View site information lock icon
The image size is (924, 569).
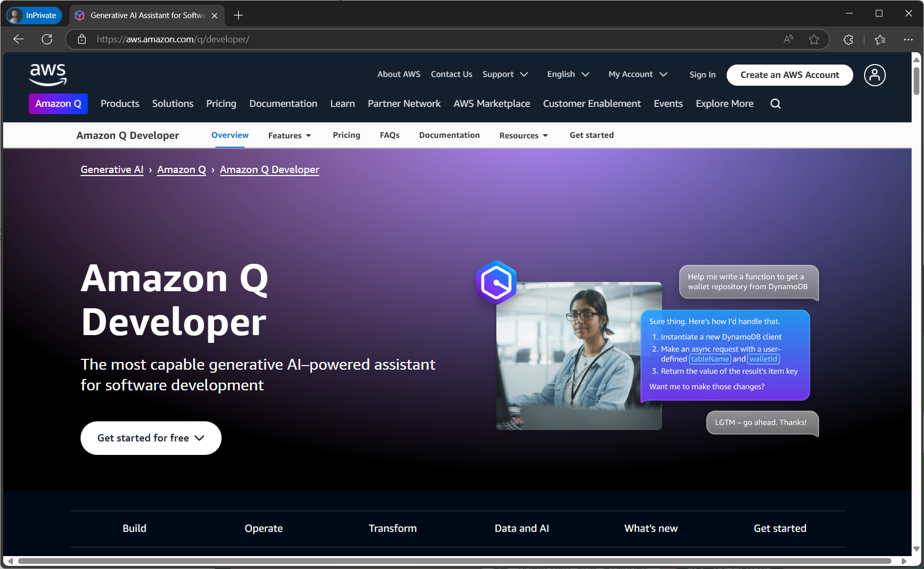point(82,39)
